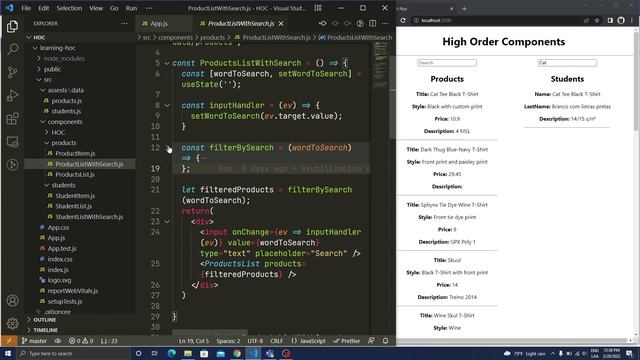Open Remote Explorer in activity bar
Image resolution: width=640 pixels, height=360 pixels.
(12, 142)
